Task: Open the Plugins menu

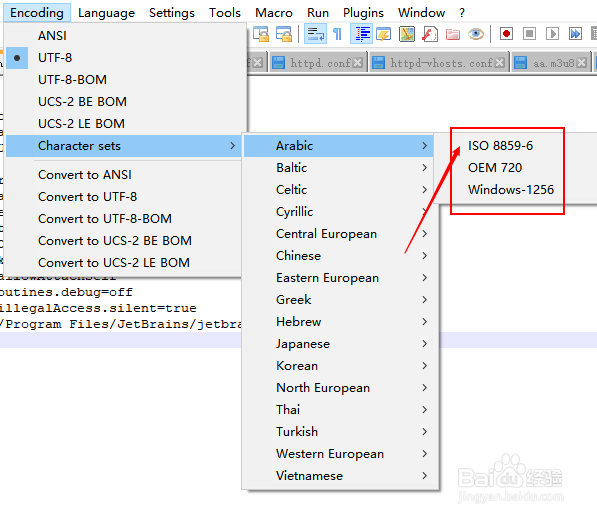Action: point(363,13)
